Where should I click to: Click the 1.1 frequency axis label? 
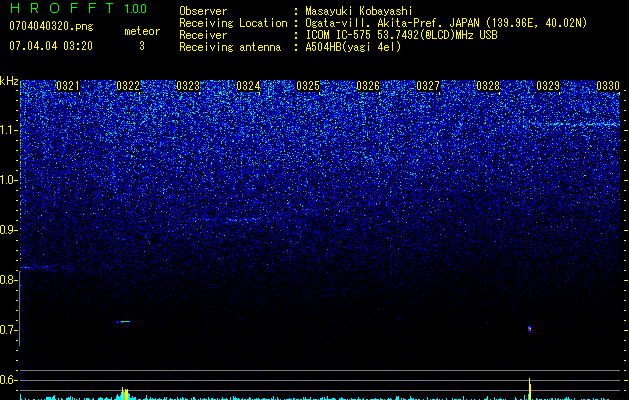click(9, 130)
